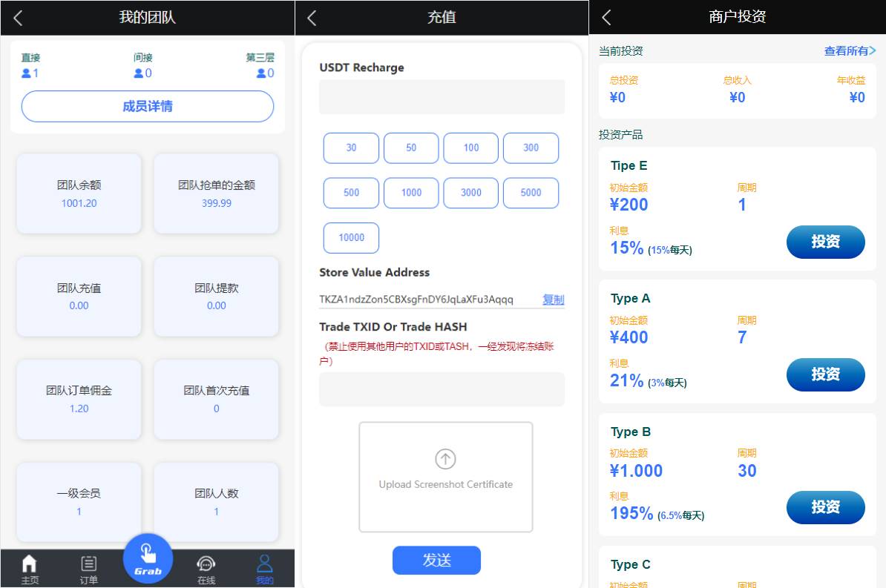The width and height of the screenshot is (886, 588).
Task: Focus the Trade TXID or HASH input field
Action: click(x=442, y=389)
